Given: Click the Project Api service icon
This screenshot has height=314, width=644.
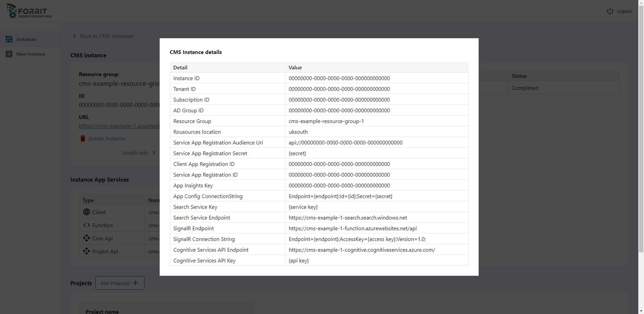Looking at the screenshot, I should tap(86, 251).
